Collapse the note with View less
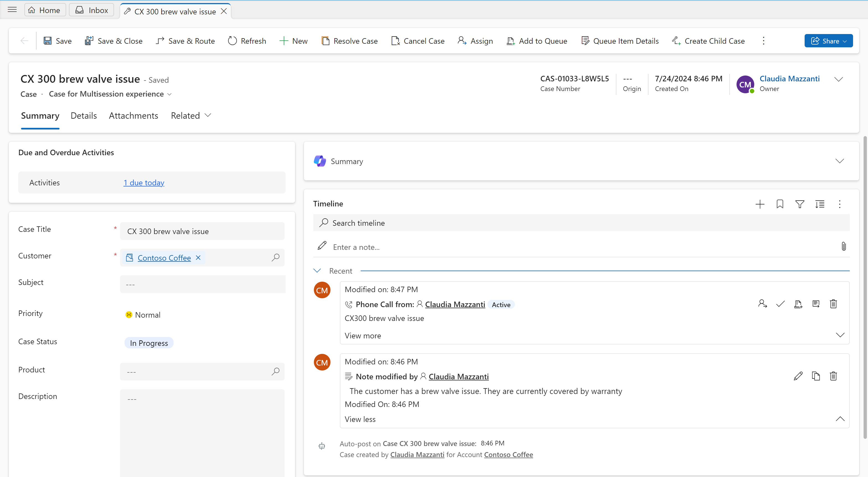 click(x=360, y=419)
